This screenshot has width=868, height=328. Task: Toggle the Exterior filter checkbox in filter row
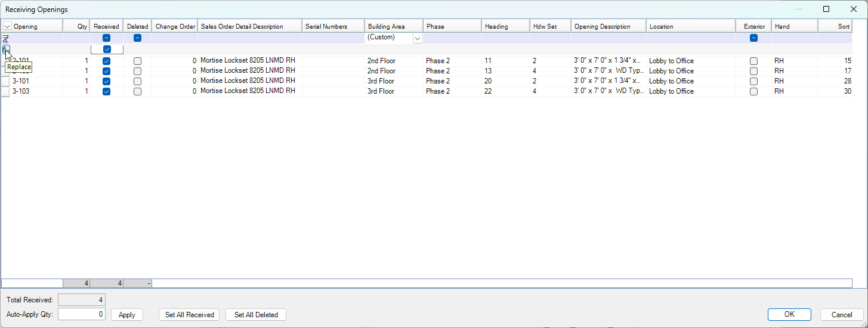coord(753,38)
